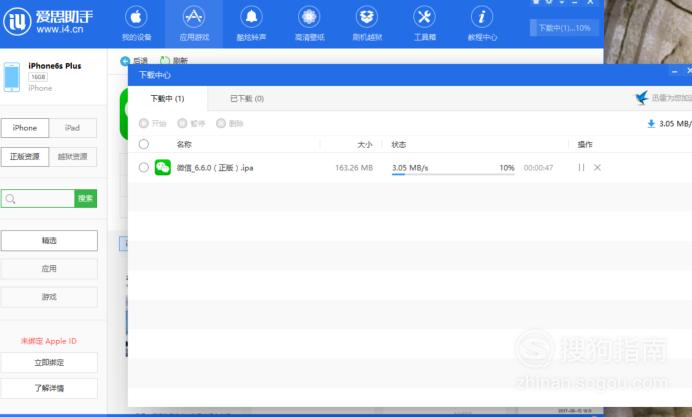The image size is (692, 417).
Task: Click the 立即绑定 button
Action: tap(49, 363)
